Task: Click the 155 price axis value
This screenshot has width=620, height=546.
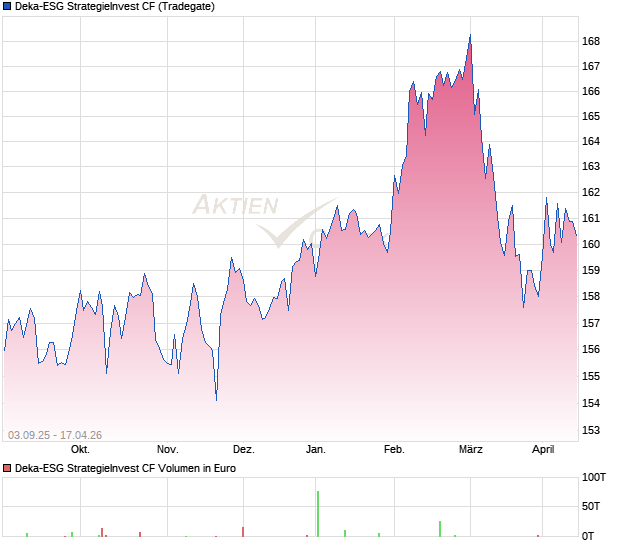Action: click(591, 376)
